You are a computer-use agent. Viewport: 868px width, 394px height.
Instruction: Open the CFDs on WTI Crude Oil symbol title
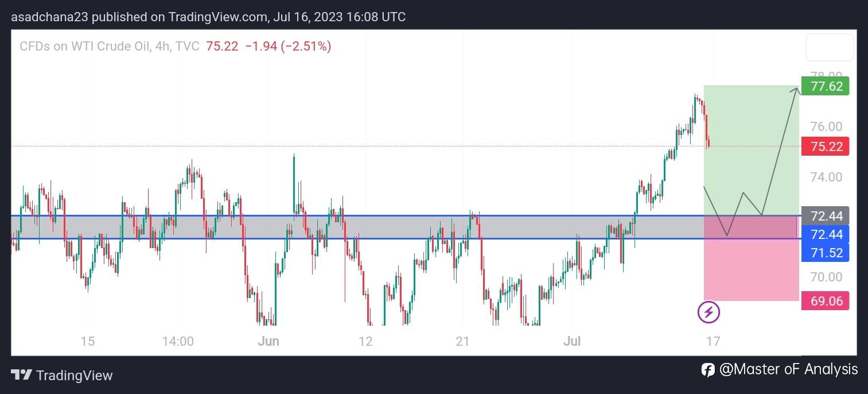tap(85, 47)
